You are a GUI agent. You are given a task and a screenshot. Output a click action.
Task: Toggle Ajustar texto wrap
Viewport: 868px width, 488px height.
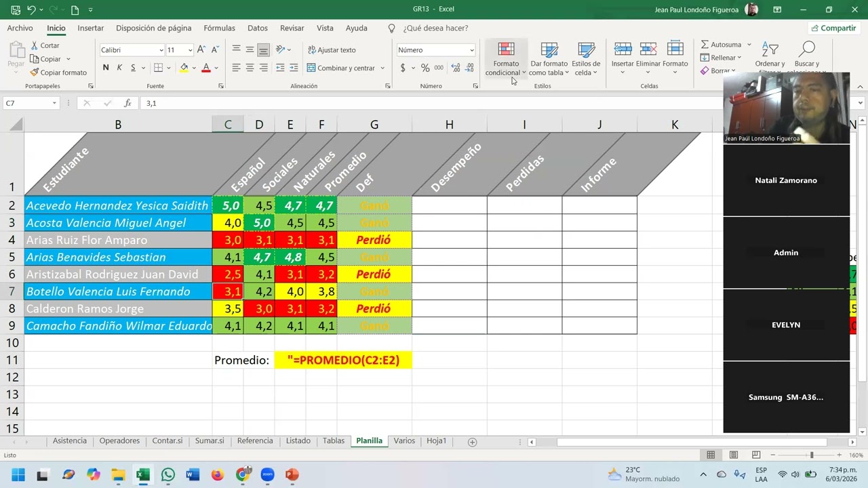tap(332, 49)
